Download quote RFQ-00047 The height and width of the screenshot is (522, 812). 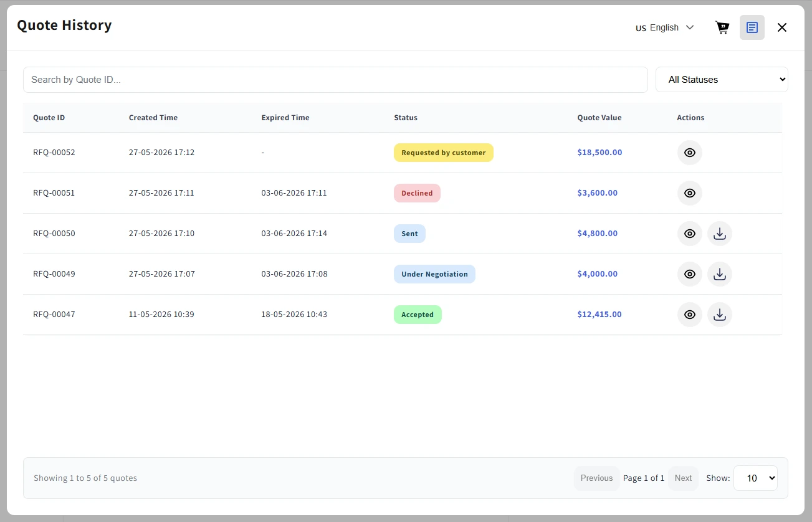tap(719, 315)
